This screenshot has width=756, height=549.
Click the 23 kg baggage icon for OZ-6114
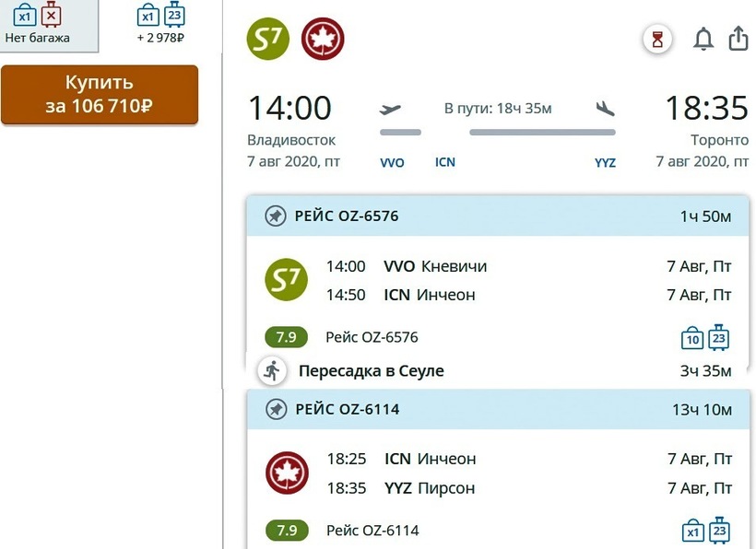pos(719,531)
